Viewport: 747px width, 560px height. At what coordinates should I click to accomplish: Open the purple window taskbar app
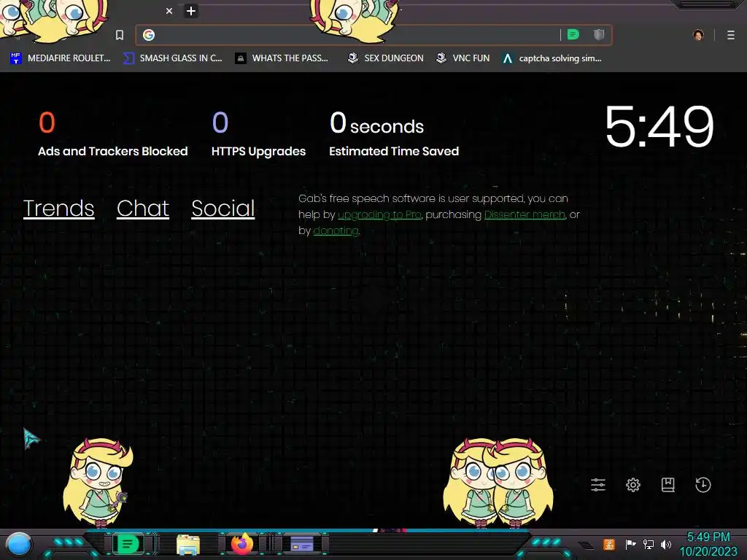pos(301,544)
